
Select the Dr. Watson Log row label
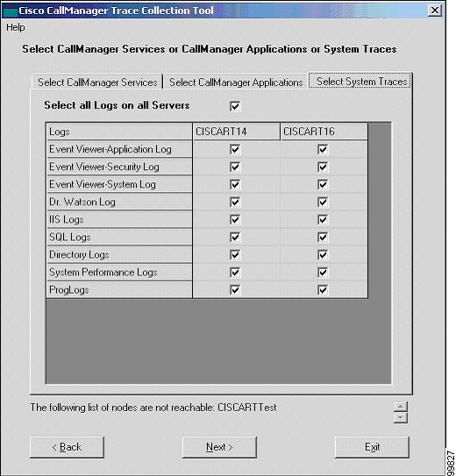pos(119,202)
